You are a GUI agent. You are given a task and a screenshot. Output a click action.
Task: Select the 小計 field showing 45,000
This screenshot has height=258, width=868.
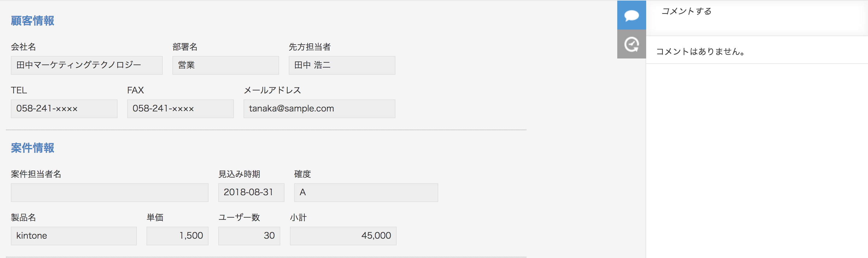[343, 236]
